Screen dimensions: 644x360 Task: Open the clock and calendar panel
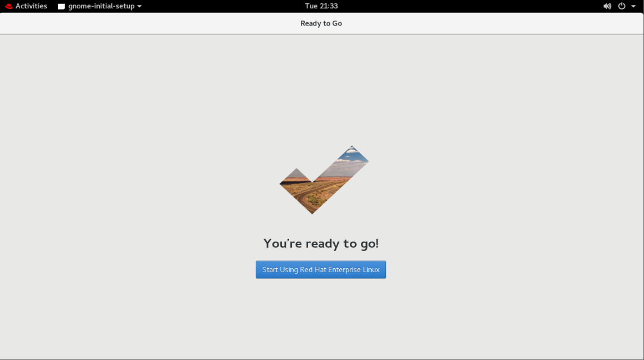coord(321,6)
